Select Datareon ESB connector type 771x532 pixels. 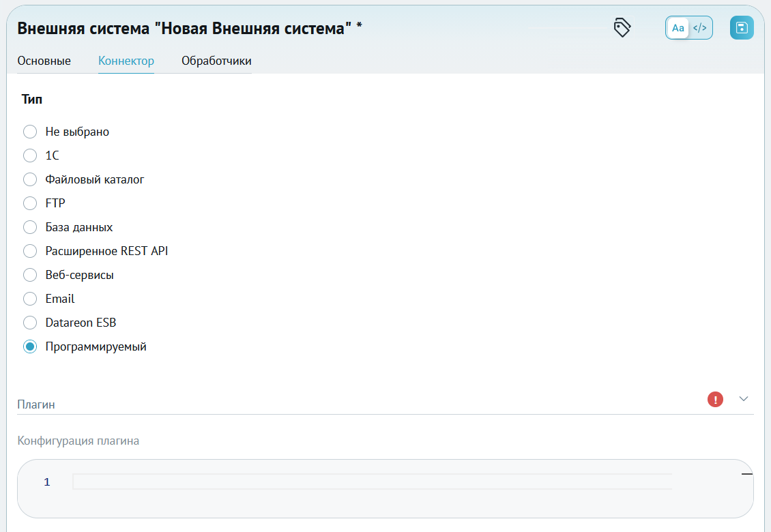click(30, 323)
